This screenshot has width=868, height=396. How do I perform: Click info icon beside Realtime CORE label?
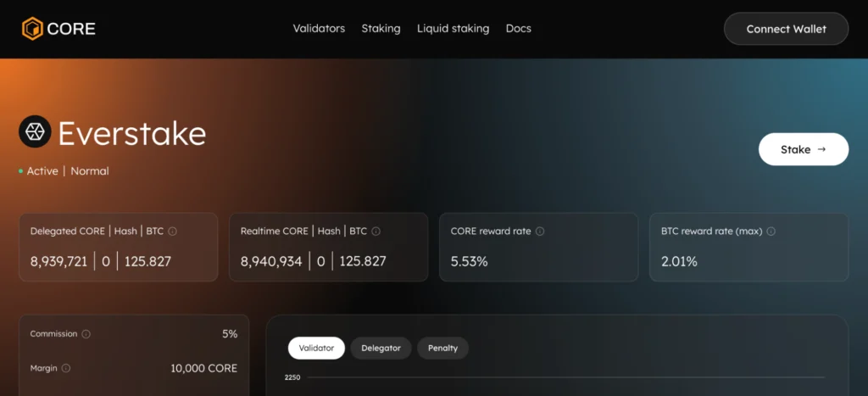pyautogui.click(x=376, y=231)
